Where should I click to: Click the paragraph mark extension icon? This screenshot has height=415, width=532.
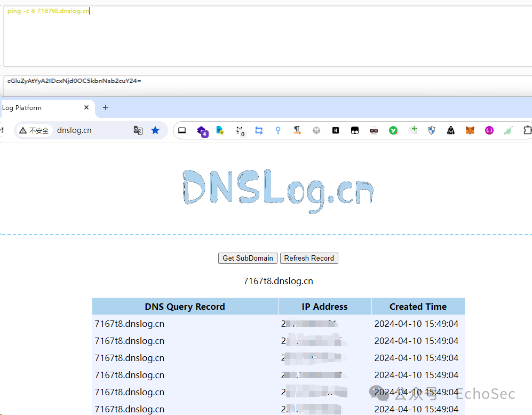(297, 130)
